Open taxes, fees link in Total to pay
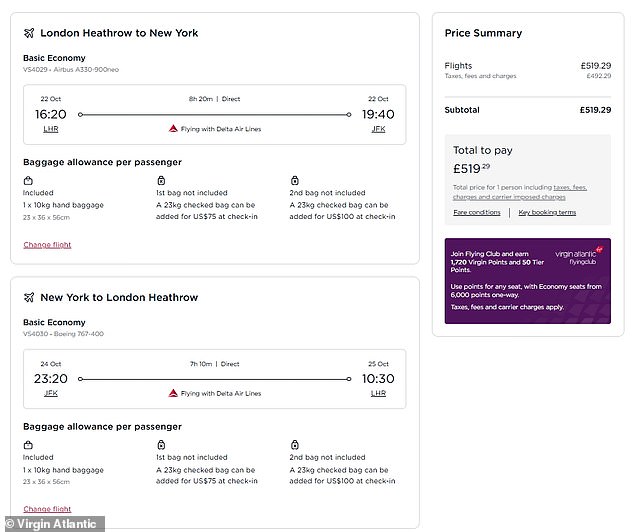The height and width of the screenshot is (532, 634). click(570, 187)
